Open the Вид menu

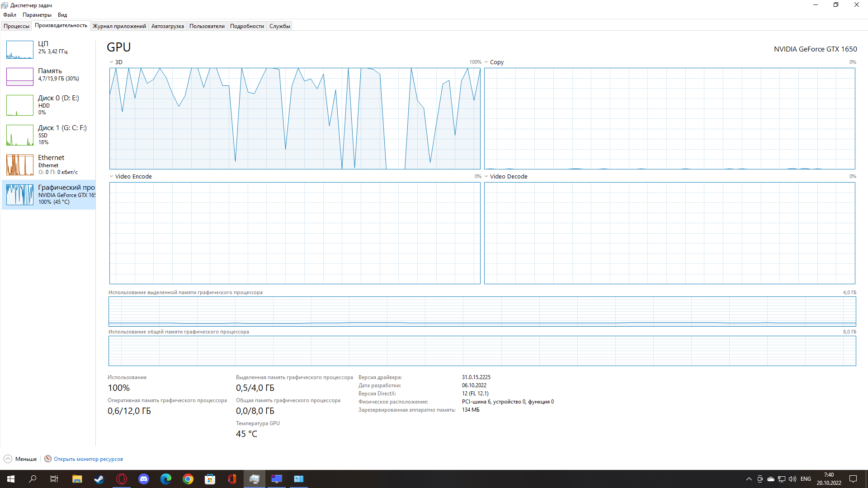[62, 15]
